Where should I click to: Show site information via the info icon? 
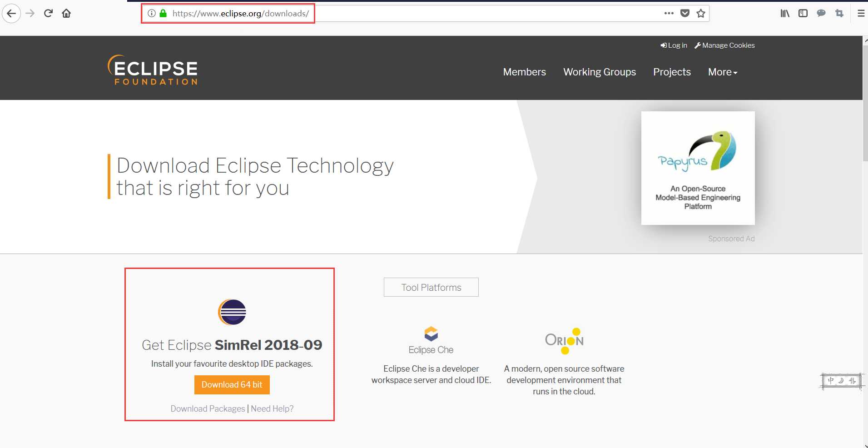click(x=152, y=13)
